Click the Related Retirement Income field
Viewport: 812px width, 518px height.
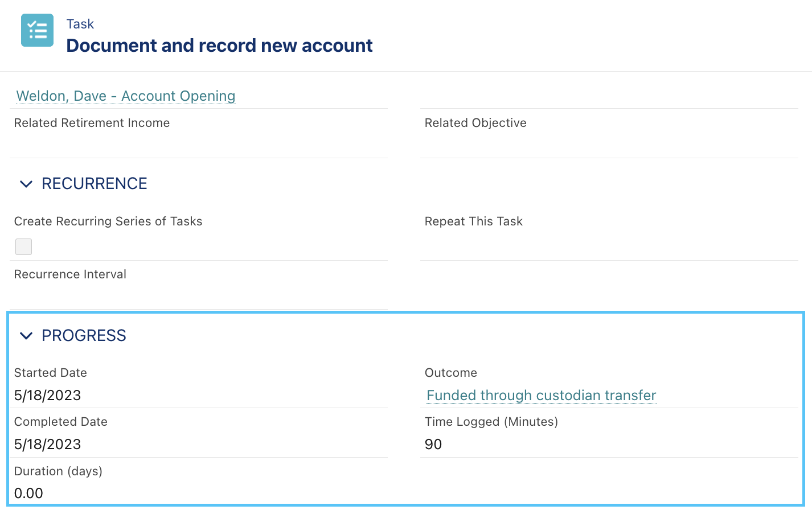point(199,134)
